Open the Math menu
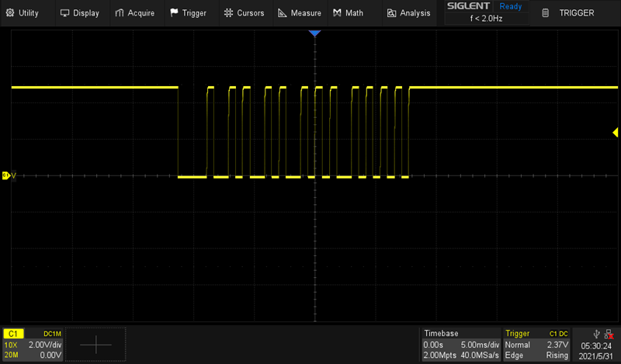The width and height of the screenshot is (621, 364). pyautogui.click(x=349, y=12)
